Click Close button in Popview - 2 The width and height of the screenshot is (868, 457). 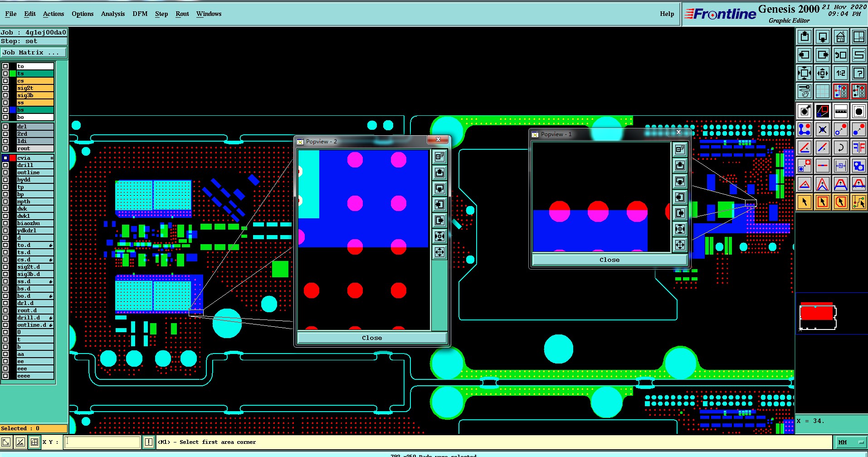click(x=372, y=338)
